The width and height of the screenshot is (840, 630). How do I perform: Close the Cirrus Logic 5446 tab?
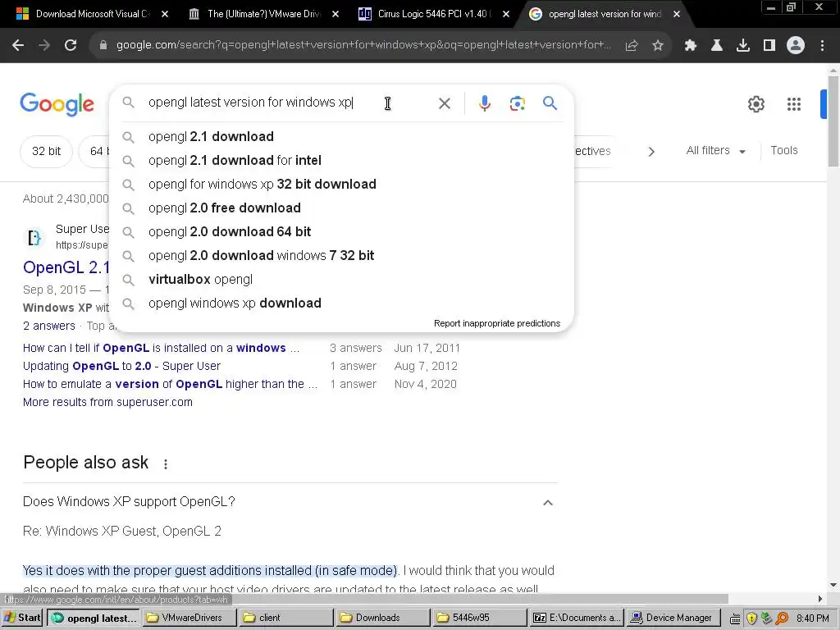tap(505, 14)
